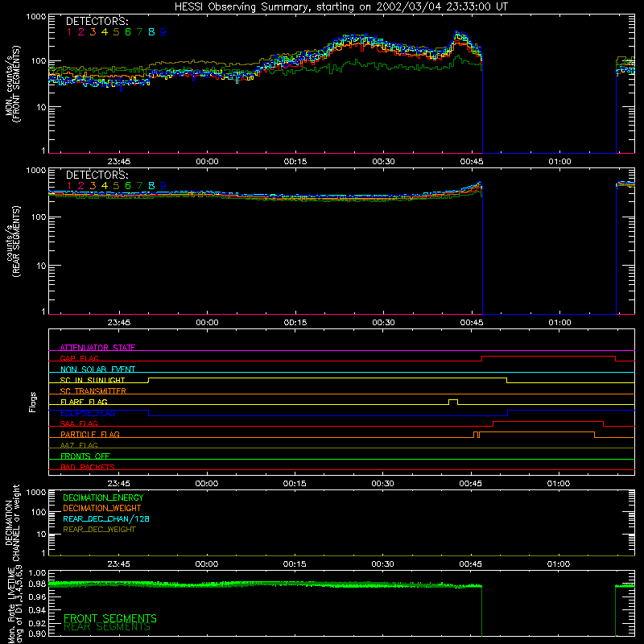
Task: Click the vertical 'Flags' axis label
Action: tap(33, 402)
